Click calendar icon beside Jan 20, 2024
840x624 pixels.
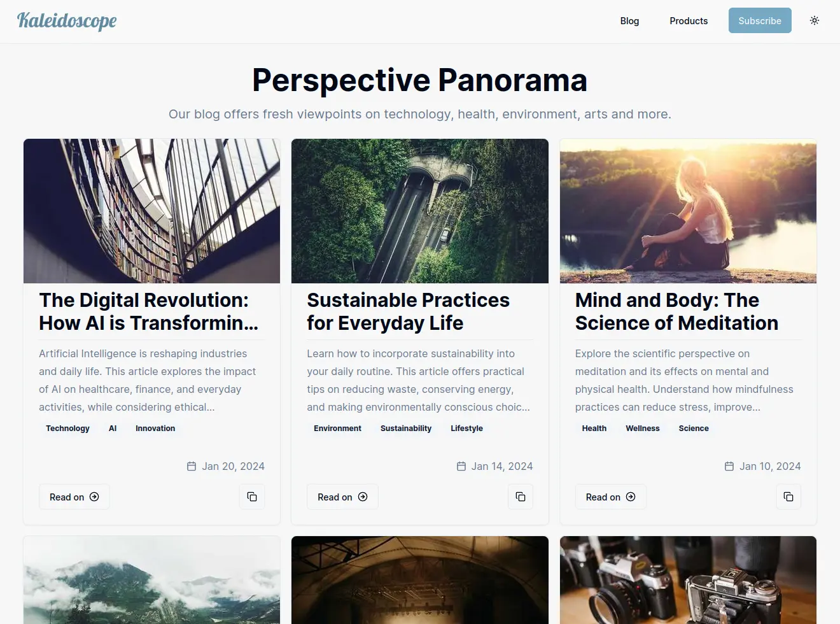[192, 466]
